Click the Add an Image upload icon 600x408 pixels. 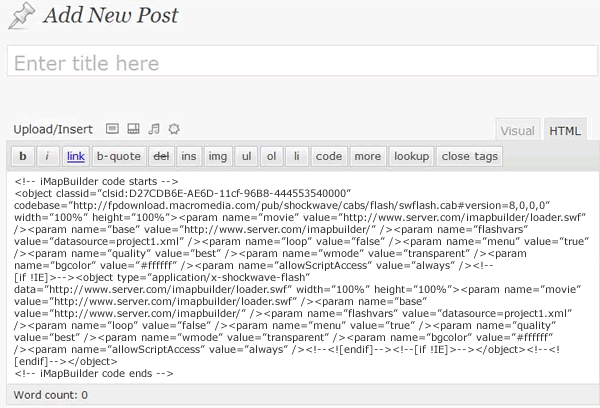click(x=112, y=129)
